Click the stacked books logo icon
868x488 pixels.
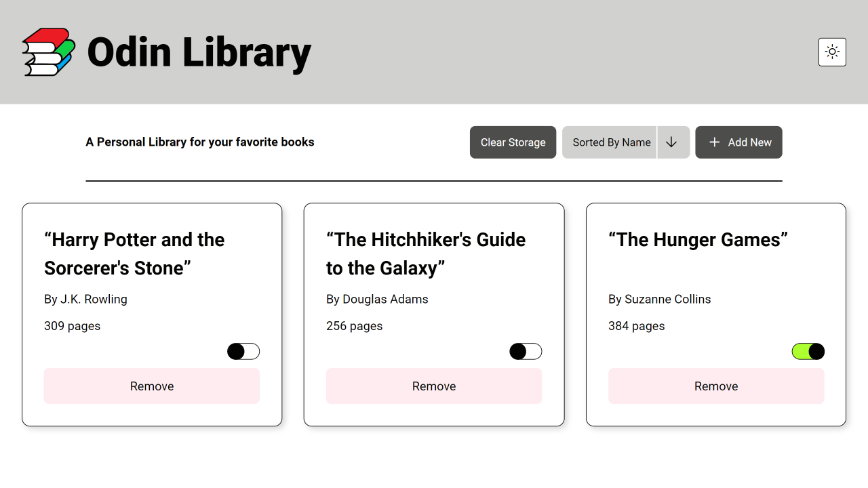pyautogui.click(x=49, y=52)
